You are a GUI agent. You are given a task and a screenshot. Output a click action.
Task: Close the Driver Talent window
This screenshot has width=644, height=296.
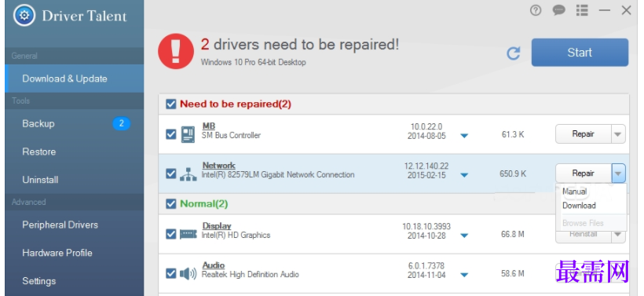[x=627, y=10]
